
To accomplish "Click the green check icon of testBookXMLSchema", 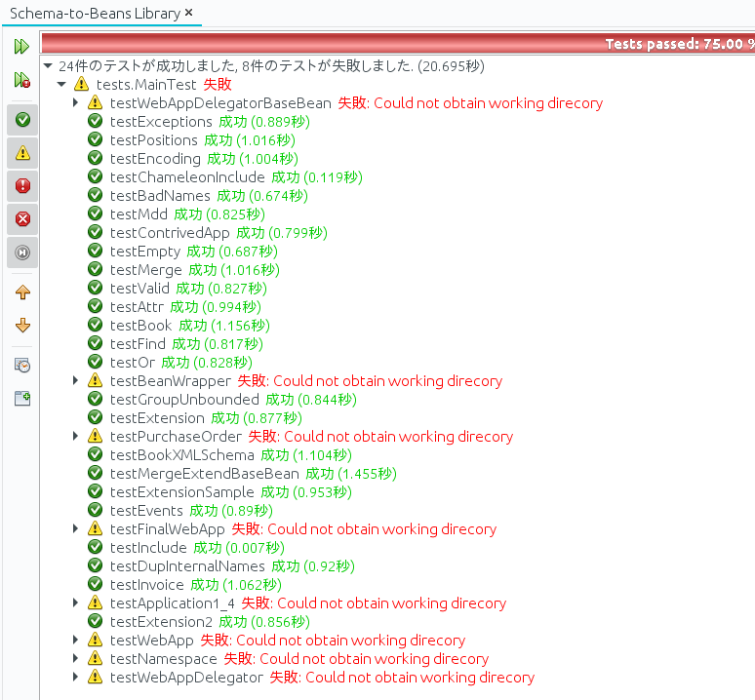I will pos(96,454).
